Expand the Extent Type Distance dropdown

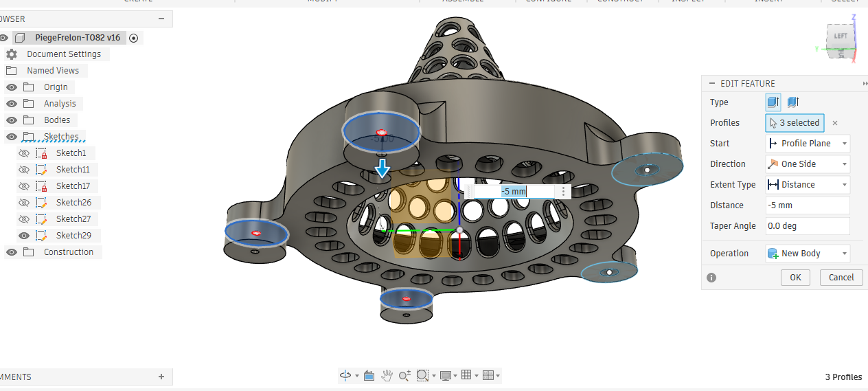pyautogui.click(x=808, y=185)
